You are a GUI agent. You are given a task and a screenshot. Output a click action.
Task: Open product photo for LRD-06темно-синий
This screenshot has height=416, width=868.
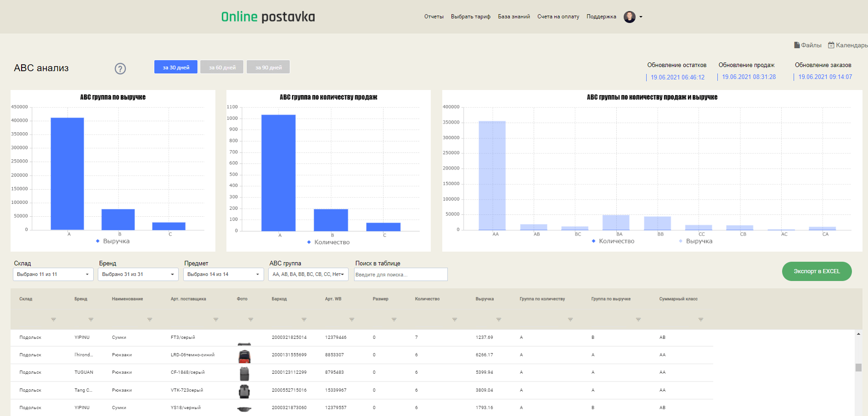[x=244, y=356]
